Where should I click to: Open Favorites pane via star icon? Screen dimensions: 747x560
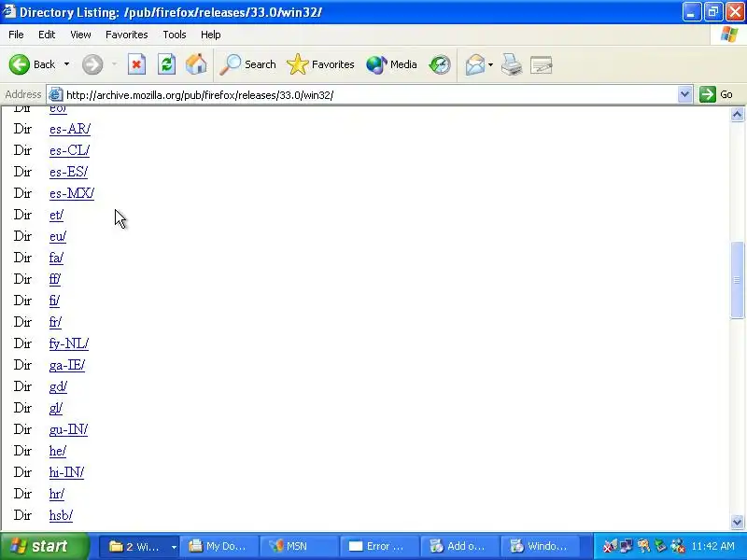coord(320,64)
